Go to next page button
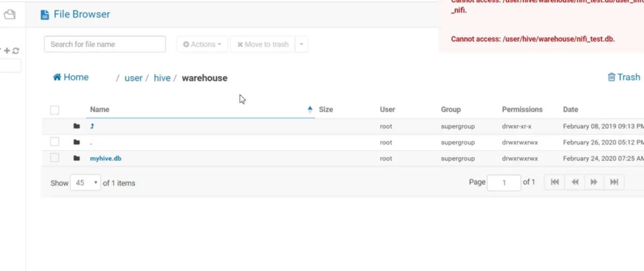 tap(594, 182)
